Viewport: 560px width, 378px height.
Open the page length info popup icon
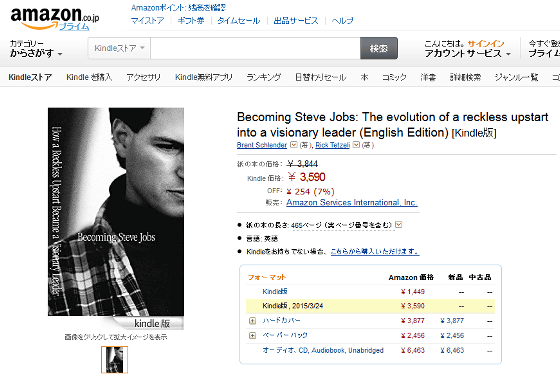[399, 225]
